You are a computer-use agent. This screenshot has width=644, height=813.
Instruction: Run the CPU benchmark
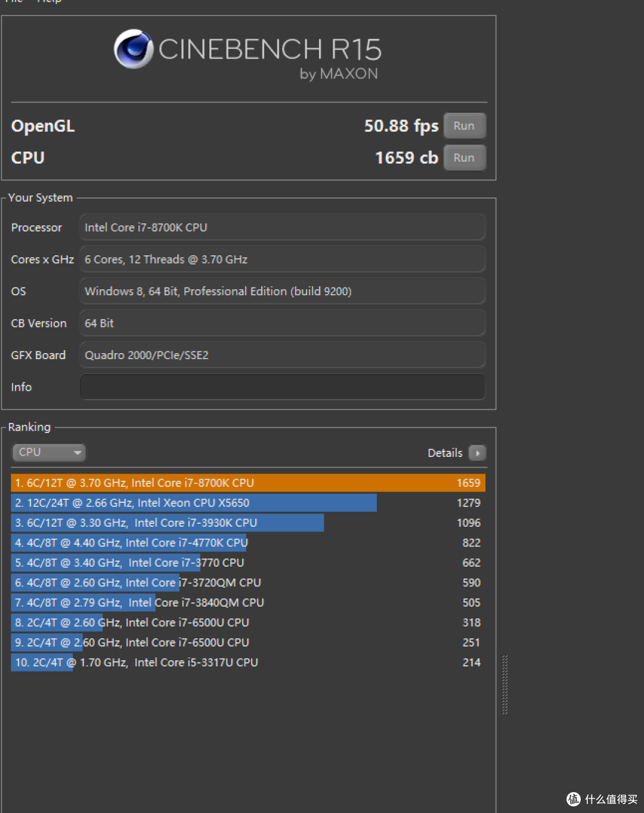[x=464, y=158]
